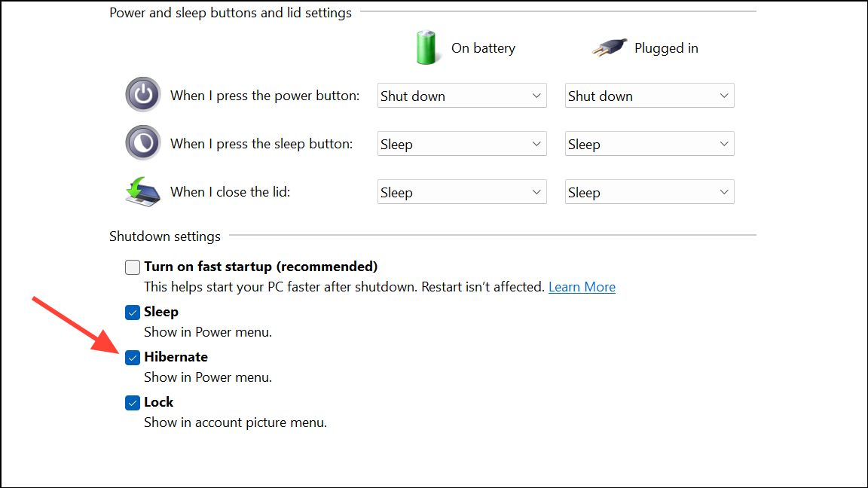Select the green battery graphic
Screen dimensions: 868x488
(427, 47)
